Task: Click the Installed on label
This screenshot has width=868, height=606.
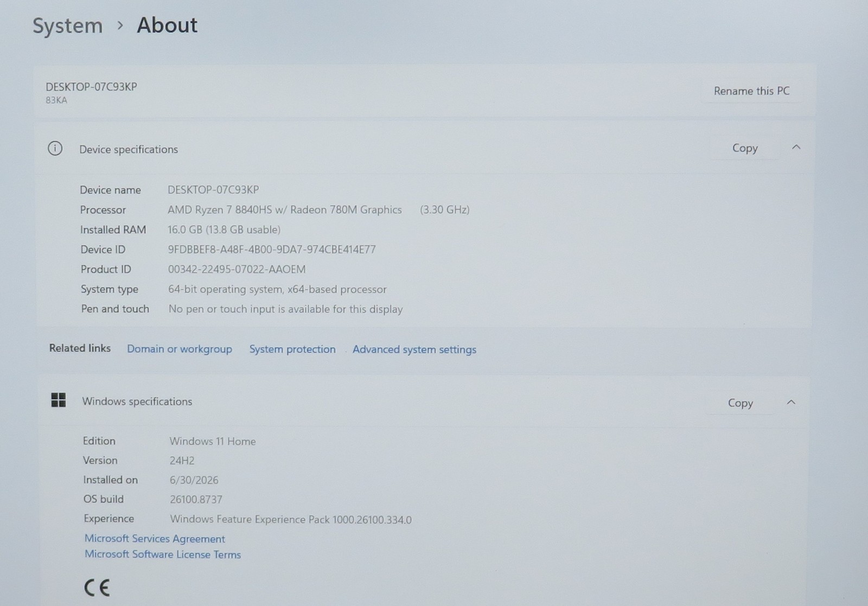Action: (111, 480)
